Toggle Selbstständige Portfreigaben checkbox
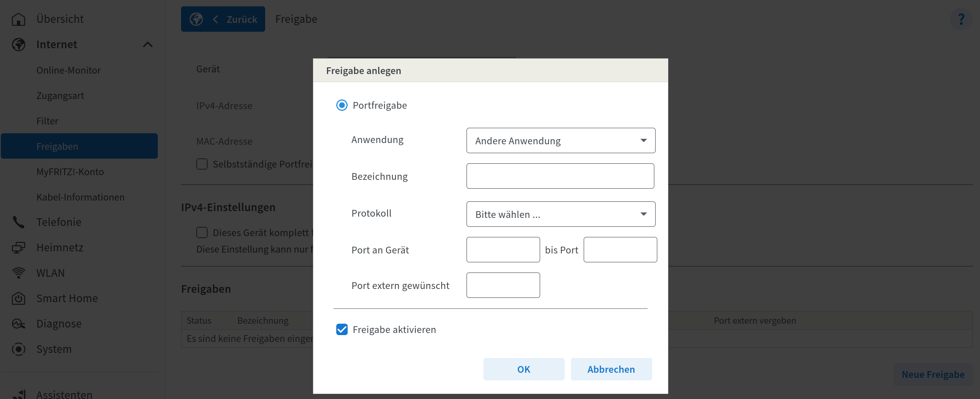The width and height of the screenshot is (980, 399). coord(202,164)
